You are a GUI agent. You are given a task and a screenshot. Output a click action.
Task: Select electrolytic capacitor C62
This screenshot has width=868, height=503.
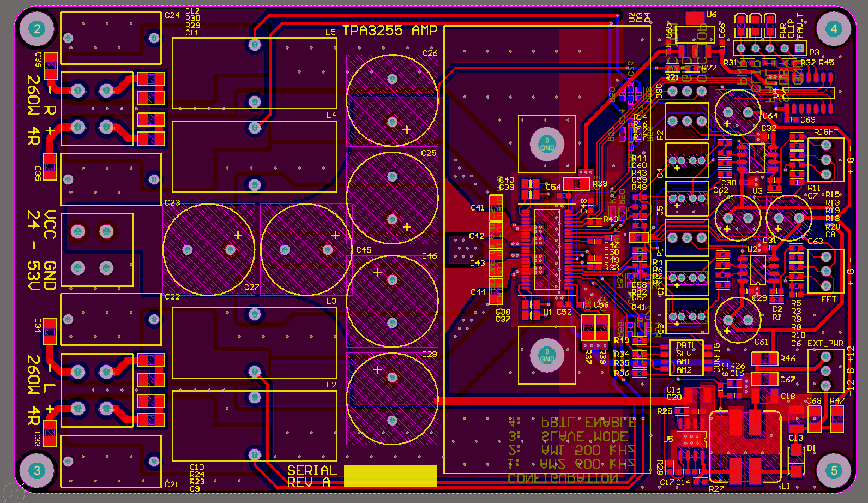click(x=738, y=218)
